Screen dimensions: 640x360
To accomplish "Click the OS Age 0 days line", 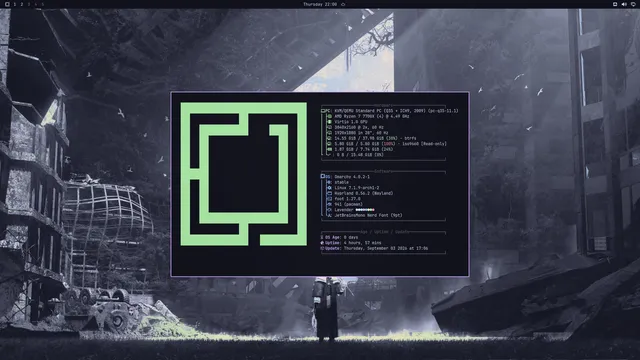I will [x=339, y=237].
